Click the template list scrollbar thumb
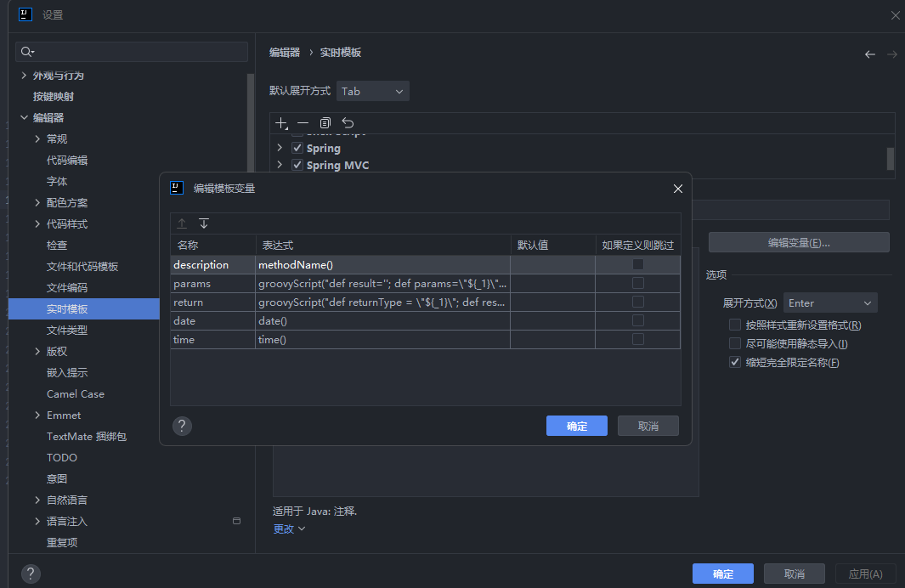905x588 pixels. point(891,159)
